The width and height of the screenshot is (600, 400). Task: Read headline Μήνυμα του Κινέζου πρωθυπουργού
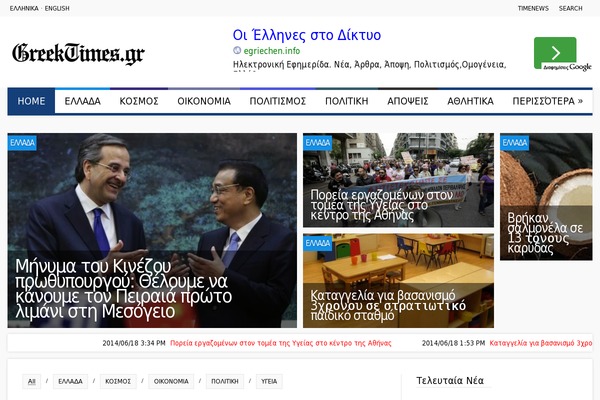(124, 289)
